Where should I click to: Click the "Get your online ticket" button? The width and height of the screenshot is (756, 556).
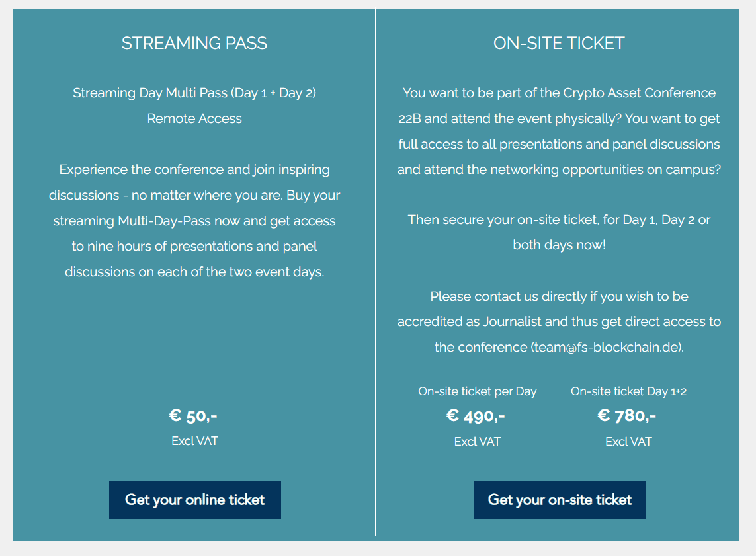[x=195, y=500]
